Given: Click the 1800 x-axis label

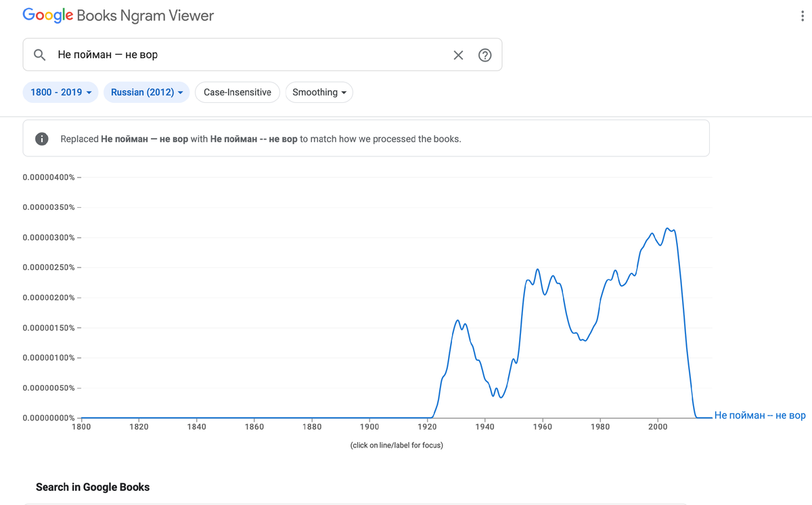Looking at the screenshot, I should (x=81, y=426).
